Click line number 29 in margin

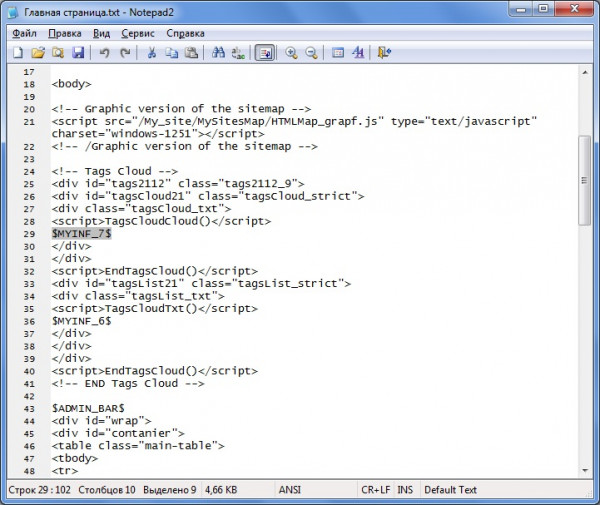(x=29, y=234)
